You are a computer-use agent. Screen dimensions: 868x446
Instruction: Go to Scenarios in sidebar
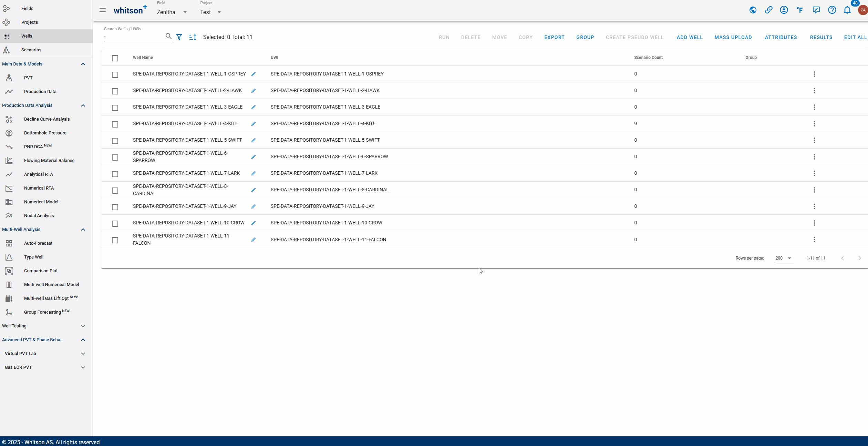pos(31,50)
